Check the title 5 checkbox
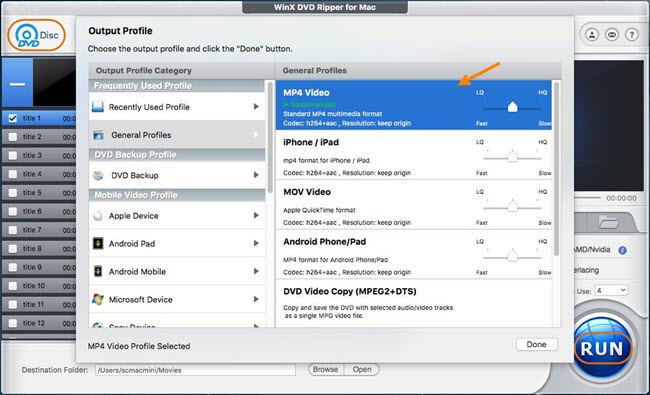This screenshot has height=395, width=650. point(13,193)
